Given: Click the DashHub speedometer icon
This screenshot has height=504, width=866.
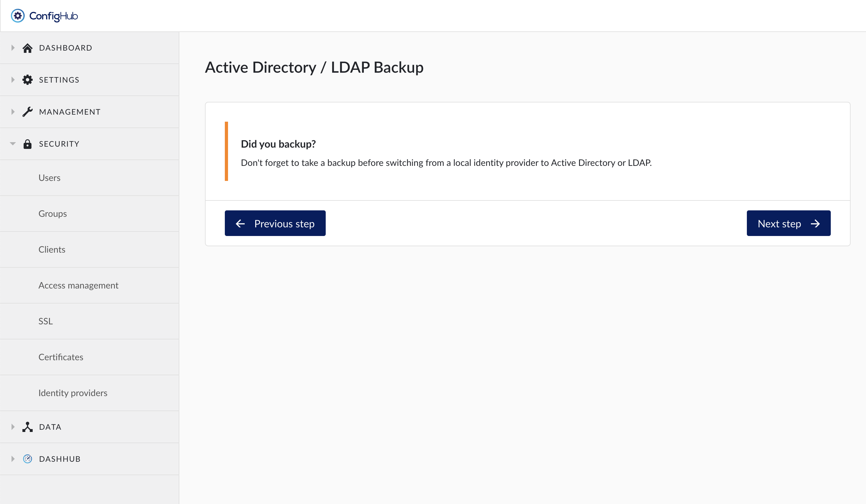Looking at the screenshot, I should pos(28,459).
